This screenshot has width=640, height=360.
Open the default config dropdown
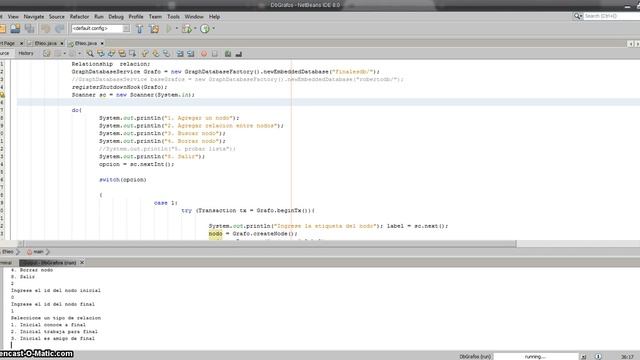coord(126,28)
